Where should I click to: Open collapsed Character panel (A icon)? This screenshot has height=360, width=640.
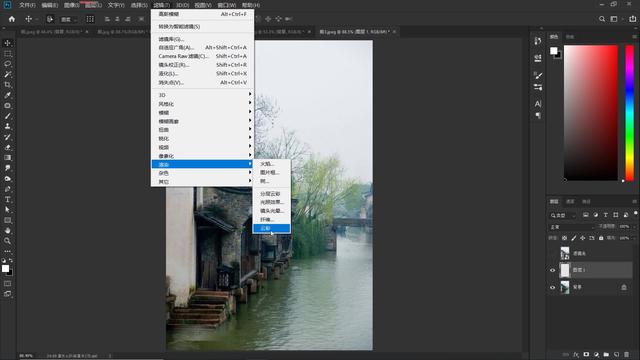538,104
